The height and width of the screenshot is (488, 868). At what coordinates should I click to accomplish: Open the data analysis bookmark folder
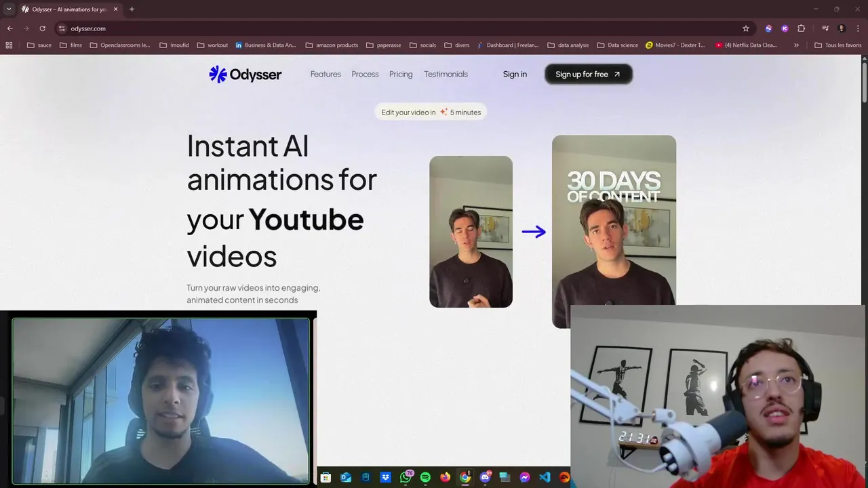click(x=568, y=45)
